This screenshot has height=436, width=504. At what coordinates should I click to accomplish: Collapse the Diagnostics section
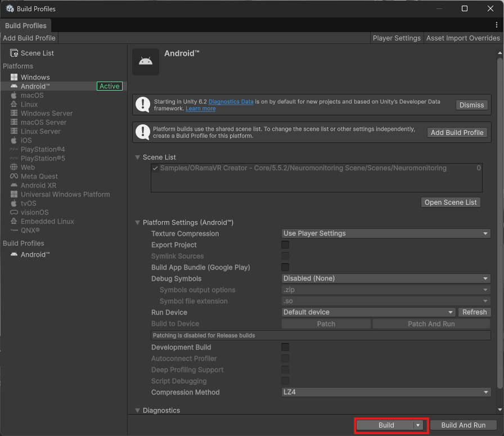138,410
